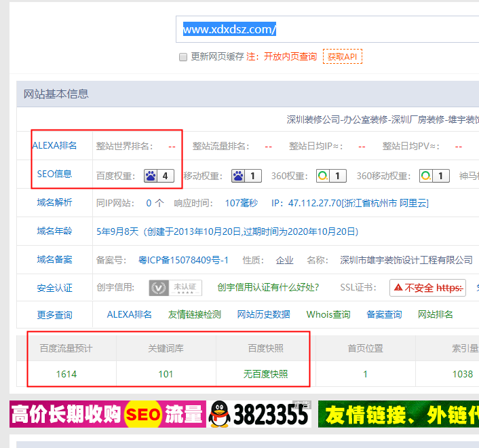Viewport: 479px width, 448px height.
Task: Tick the 更新网页缓存 checkbox
Action: pos(183,57)
